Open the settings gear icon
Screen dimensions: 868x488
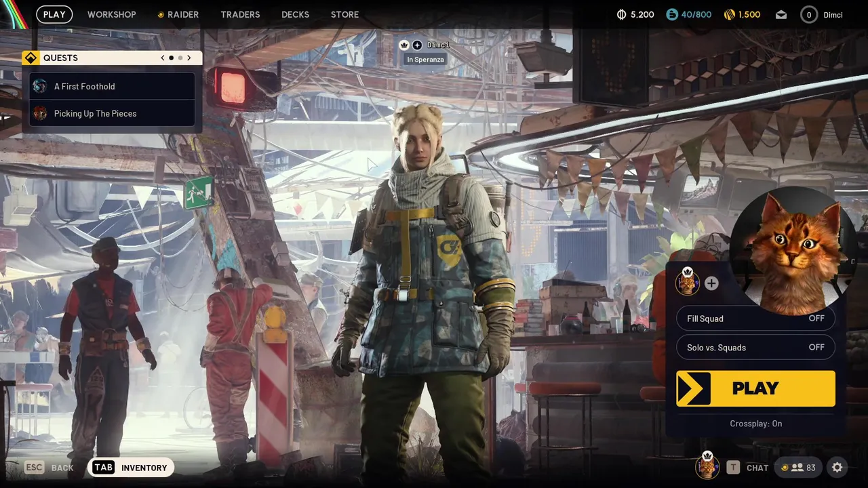pos(837,468)
